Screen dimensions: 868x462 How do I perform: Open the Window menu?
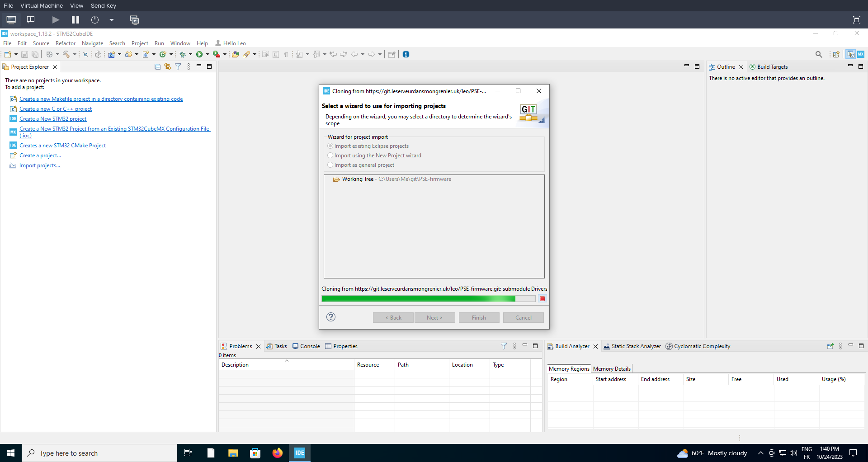[180, 43]
